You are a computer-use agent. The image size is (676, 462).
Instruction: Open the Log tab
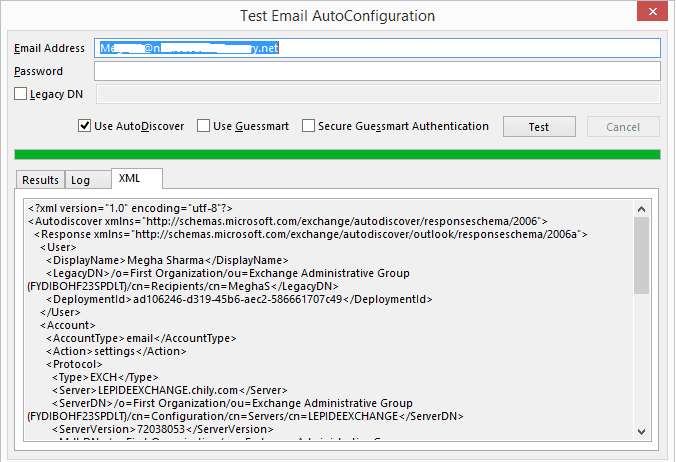pyautogui.click(x=80, y=180)
